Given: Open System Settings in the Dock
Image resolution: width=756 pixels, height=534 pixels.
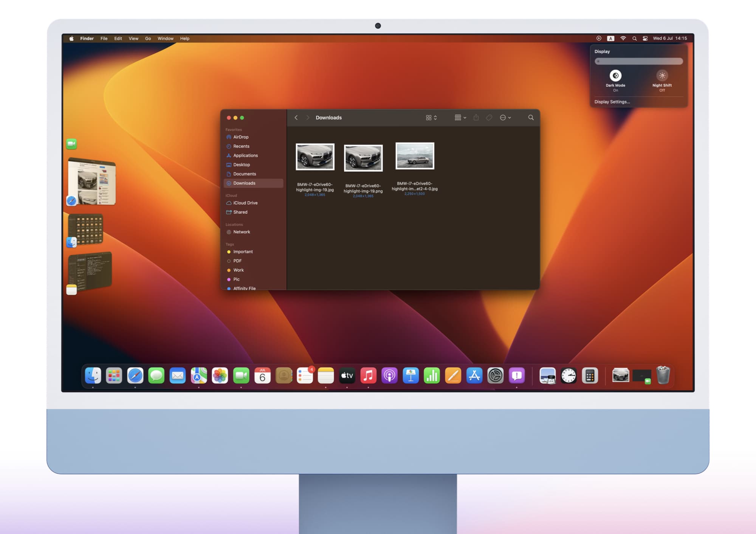Looking at the screenshot, I should point(495,376).
